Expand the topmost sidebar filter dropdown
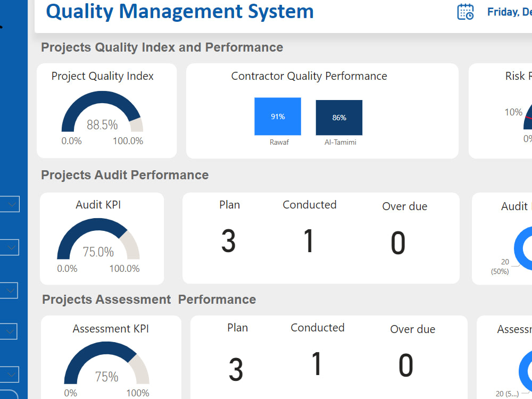Image resolution: width=532 pixels, height=399 pixels. [10, 204]
